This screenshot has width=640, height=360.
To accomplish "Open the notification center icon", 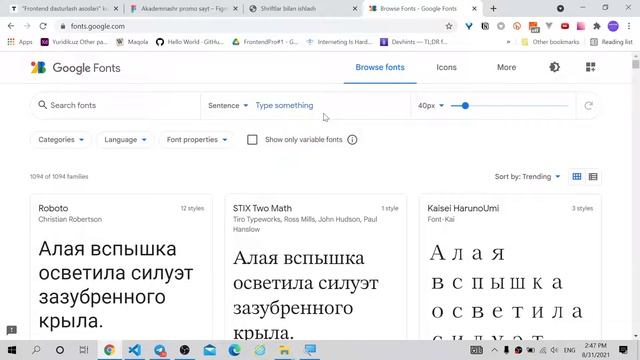I will 623,350.
